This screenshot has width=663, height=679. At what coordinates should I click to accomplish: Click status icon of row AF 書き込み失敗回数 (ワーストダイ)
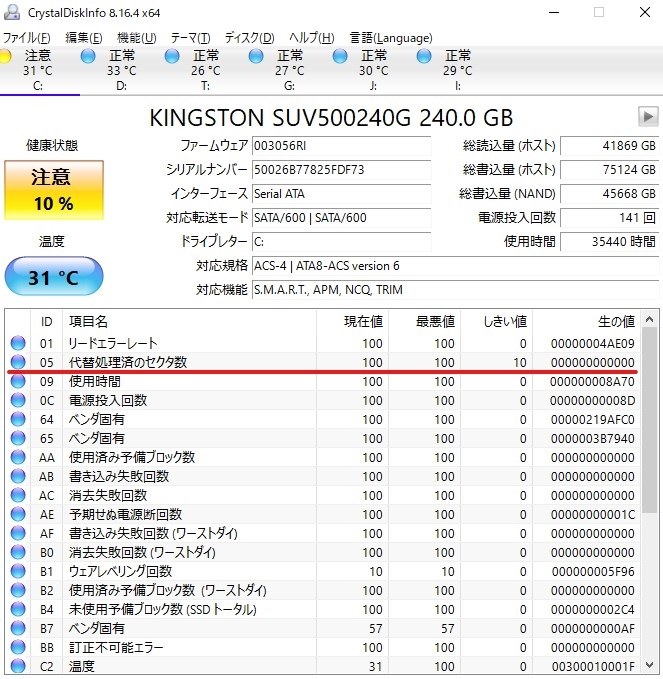click(x=18, y=534)
